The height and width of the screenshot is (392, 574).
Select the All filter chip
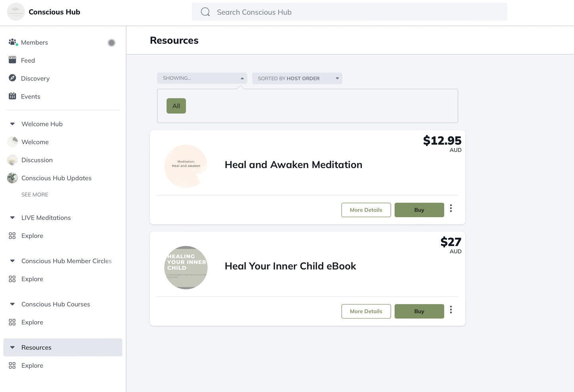176,106
